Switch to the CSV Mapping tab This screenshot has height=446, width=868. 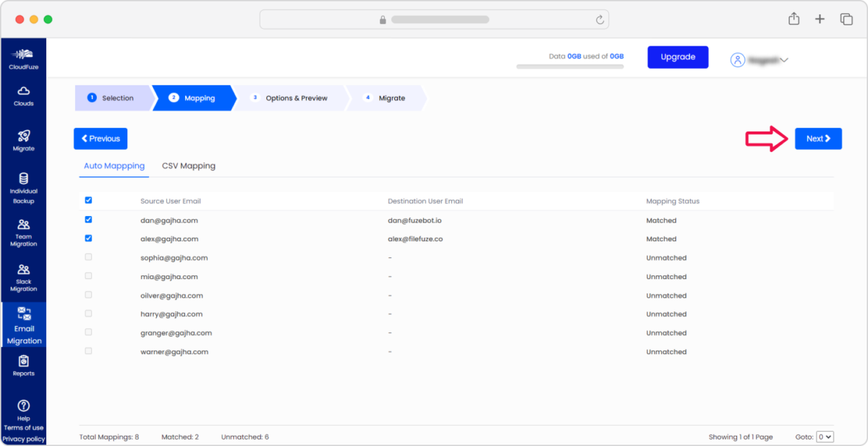coord(189,166)
